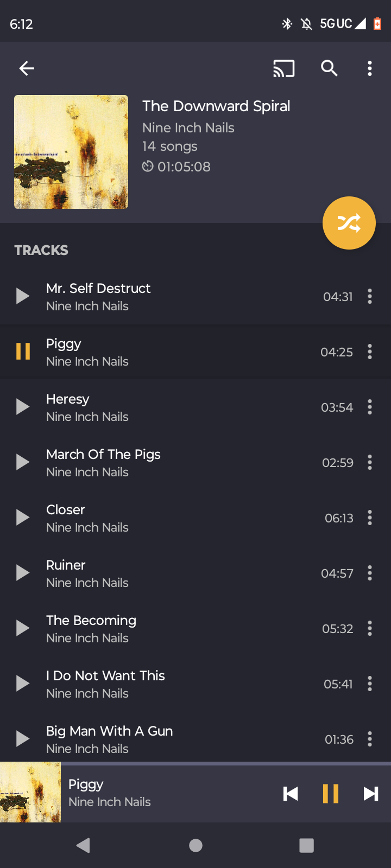This screenshot has height=868, width=391.
Task: Open more options for Closer
Action: tap(370, 518)
